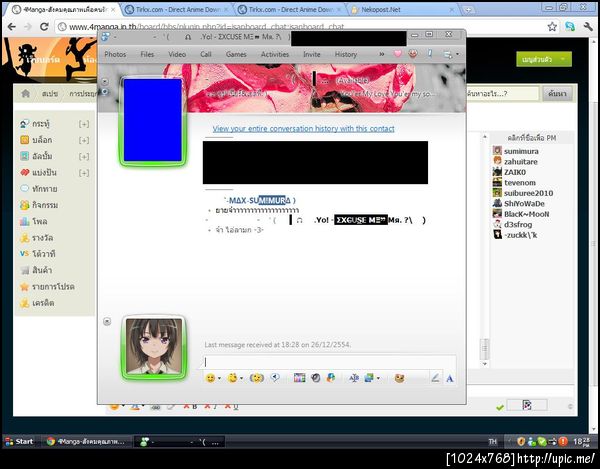Screen dimensions: 600x469
Task: Click the background picture icon in the chat bar
Action: point(369,378)
